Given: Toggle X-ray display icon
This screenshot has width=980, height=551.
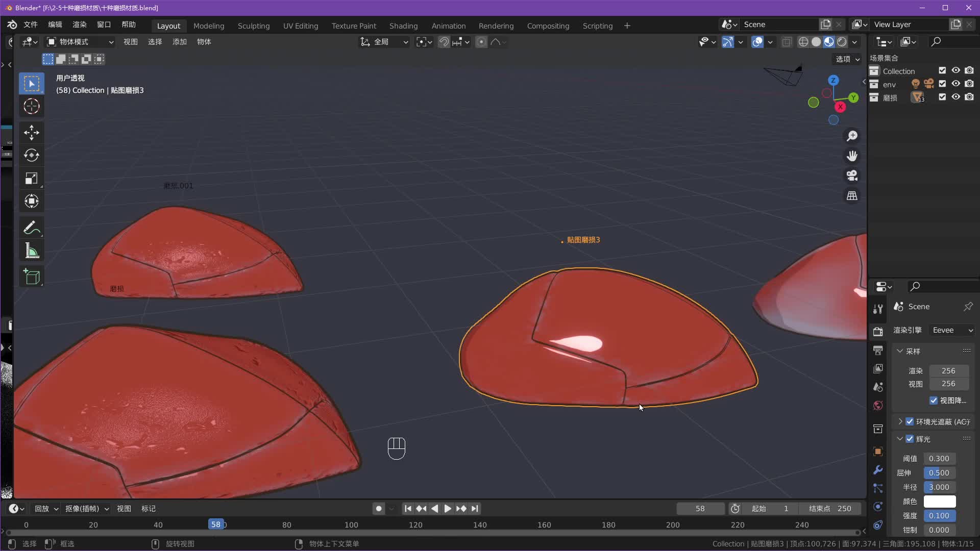Looking at the screenshot, I should coord(787,42).
